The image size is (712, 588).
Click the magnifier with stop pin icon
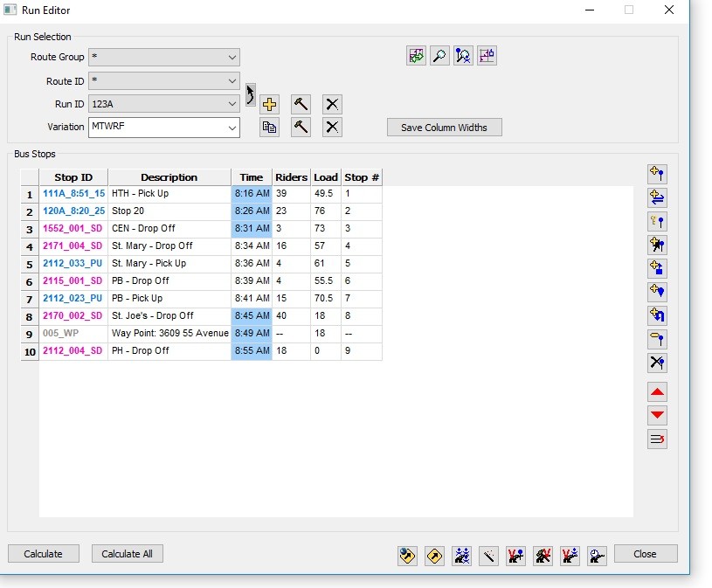pos(463,56)
